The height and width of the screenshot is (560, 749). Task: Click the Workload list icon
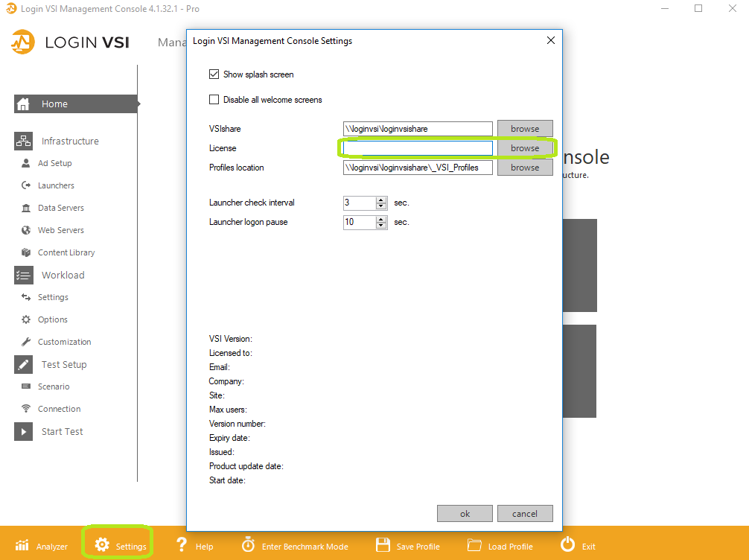23,276
